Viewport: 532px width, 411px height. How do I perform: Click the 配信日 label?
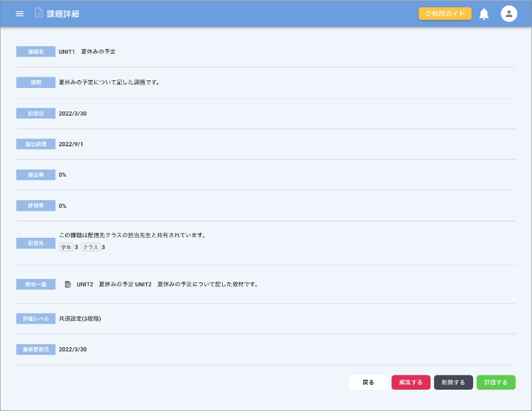click(x=35, y=114)
